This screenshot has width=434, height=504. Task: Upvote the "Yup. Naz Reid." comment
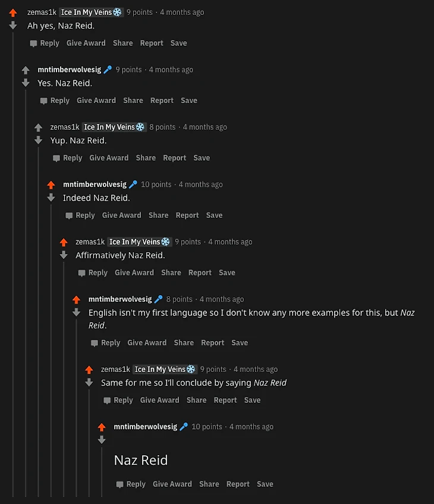pyautogui.click(x=38, y=127)
